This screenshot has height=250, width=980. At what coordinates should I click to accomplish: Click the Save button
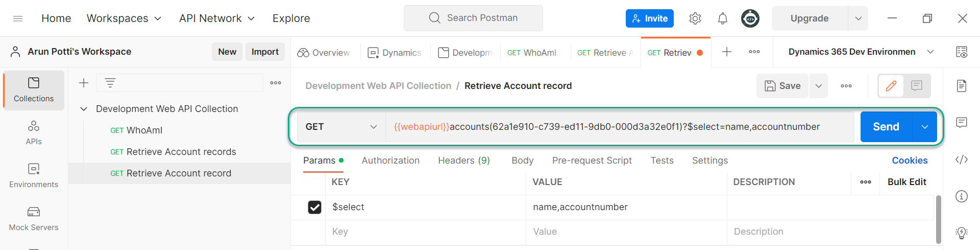click(782, 86)
